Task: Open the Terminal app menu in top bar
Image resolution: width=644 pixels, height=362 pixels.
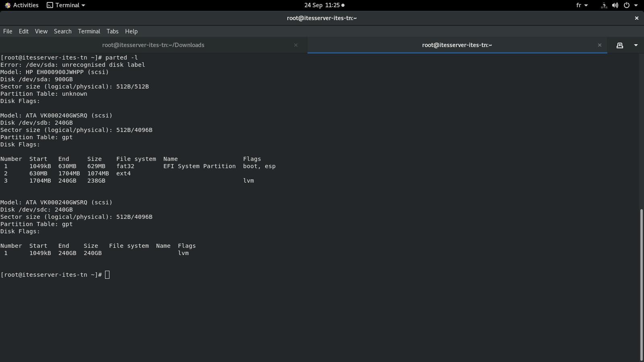Action: click(x=66, y=5)
